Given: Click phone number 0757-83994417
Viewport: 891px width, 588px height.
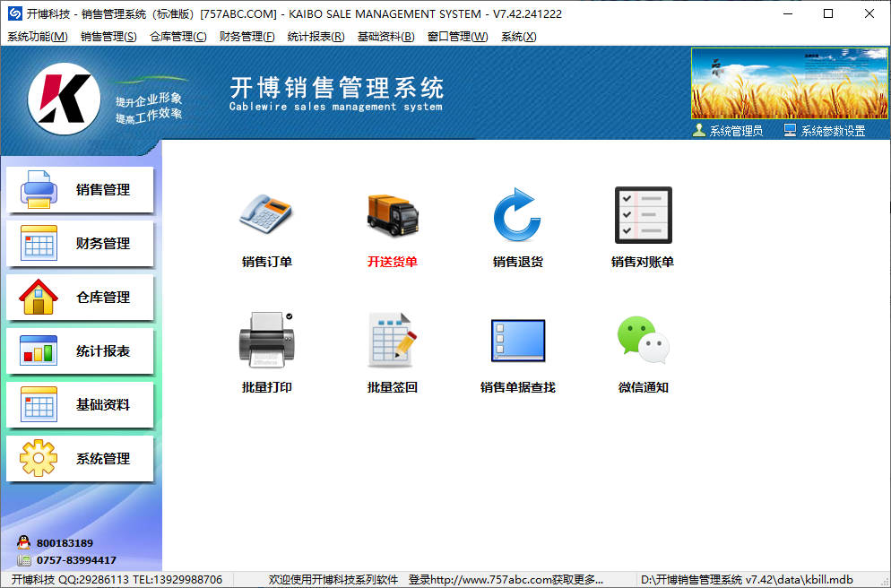Looking at the screenshot, I should click(76, 560).
